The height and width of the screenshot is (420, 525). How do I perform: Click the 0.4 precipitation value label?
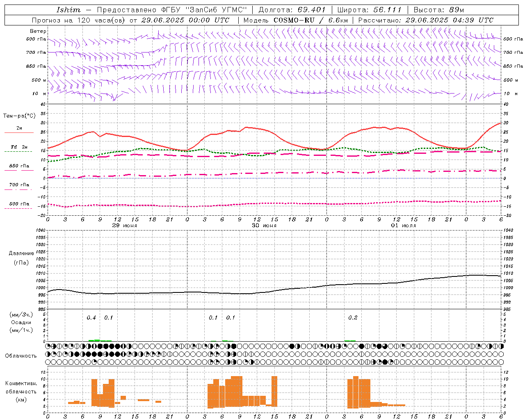(91, 318)
